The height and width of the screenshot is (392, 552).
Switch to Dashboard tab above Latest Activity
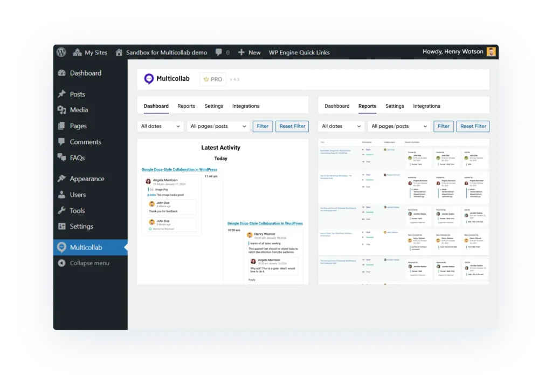click(x=156, y=106)
